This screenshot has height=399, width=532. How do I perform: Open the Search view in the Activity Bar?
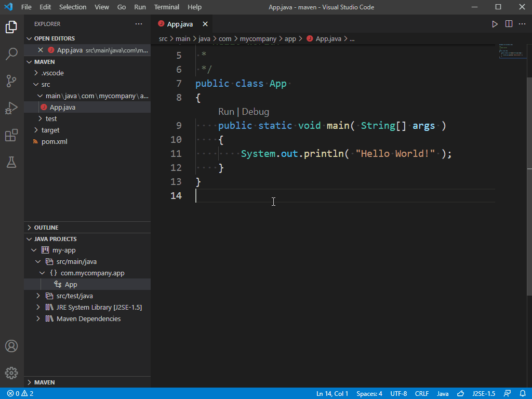11,54
